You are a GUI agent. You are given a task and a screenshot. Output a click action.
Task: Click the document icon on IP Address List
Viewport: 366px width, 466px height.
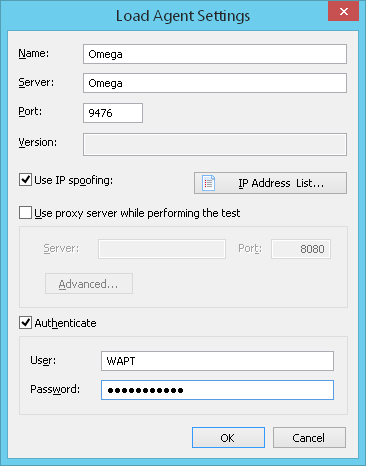208,183
